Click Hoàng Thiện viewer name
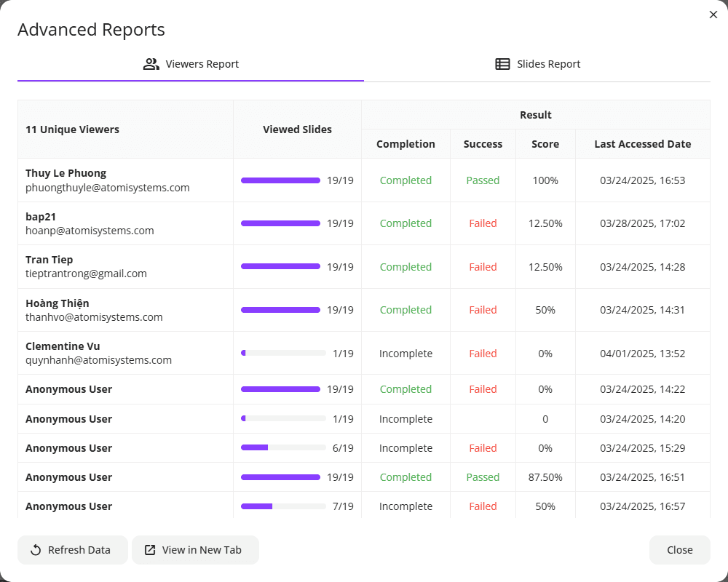 coord(57,303)
